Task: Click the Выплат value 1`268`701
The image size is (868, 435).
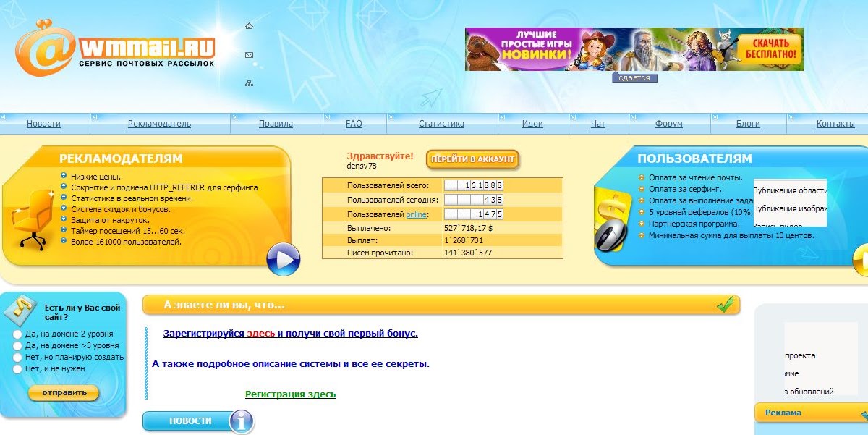Action: (464, 240)
